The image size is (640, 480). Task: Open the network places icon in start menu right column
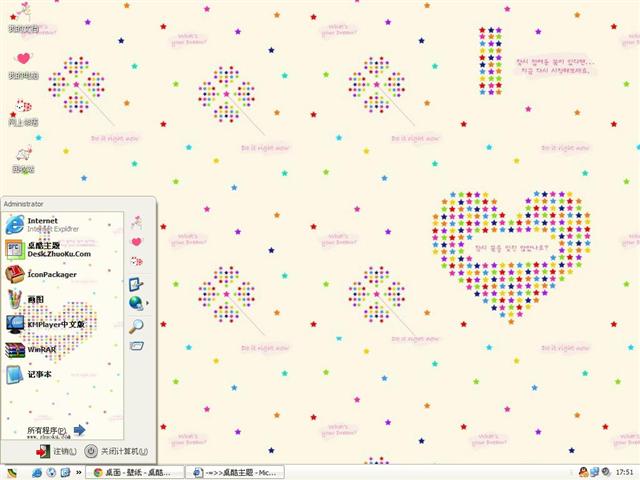pyautogui.click(x=137, y=261)
